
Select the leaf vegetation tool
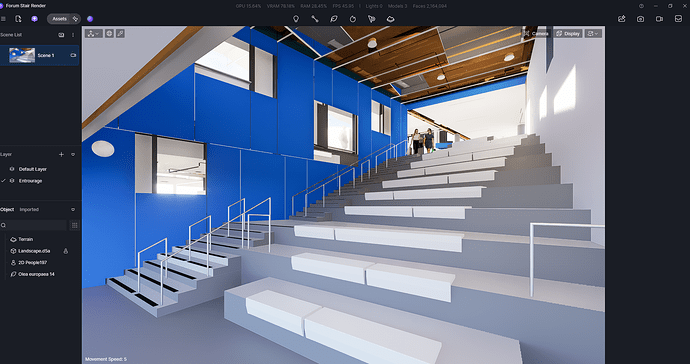(x=334, y=19)
